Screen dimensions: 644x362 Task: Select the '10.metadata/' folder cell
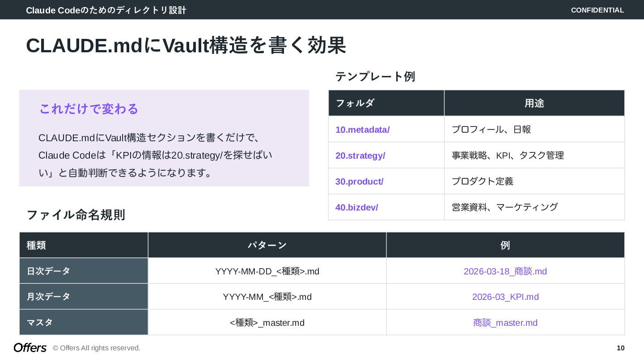(386, 129)
